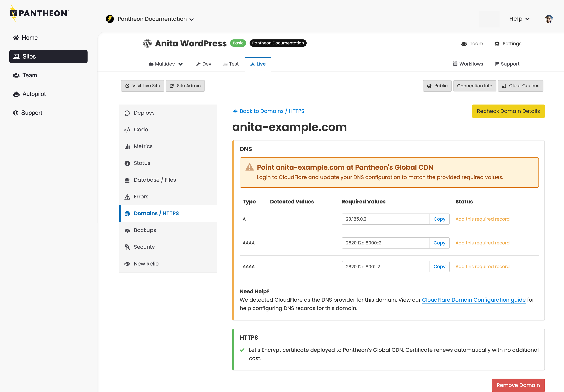Click Back to Domains / HTTPS
This screenshot has height=392, width=564.
coord(268,111)
